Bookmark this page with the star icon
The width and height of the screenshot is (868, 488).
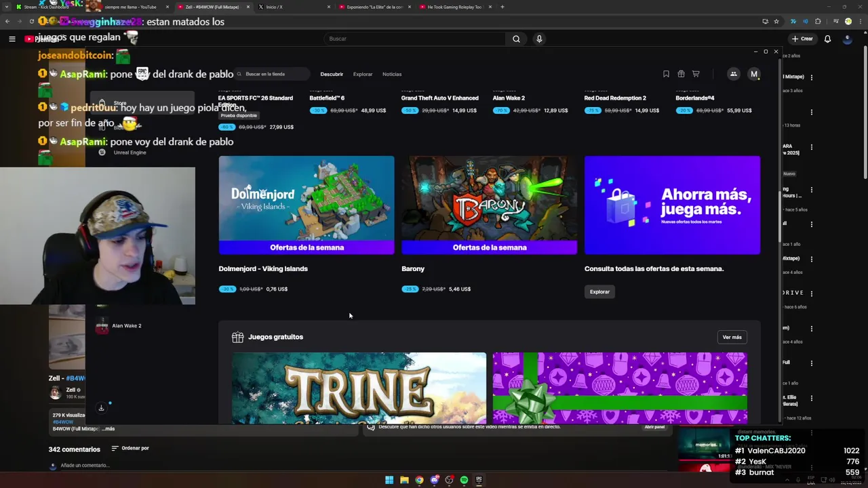(x=777, y=21)
